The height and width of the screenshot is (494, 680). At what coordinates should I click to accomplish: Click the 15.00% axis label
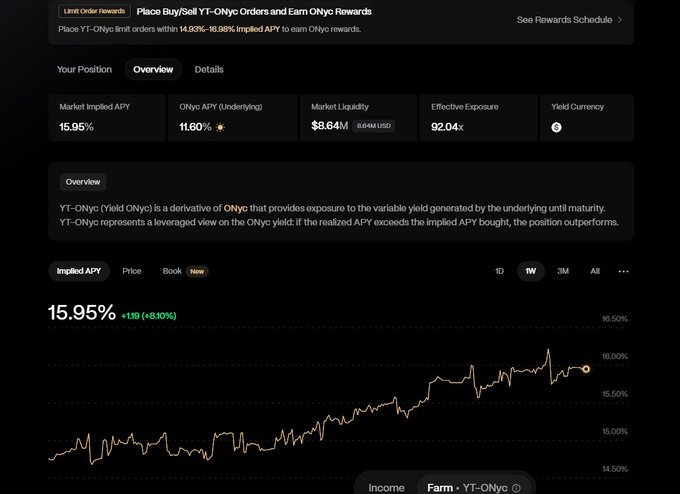(x=615, y=431)
